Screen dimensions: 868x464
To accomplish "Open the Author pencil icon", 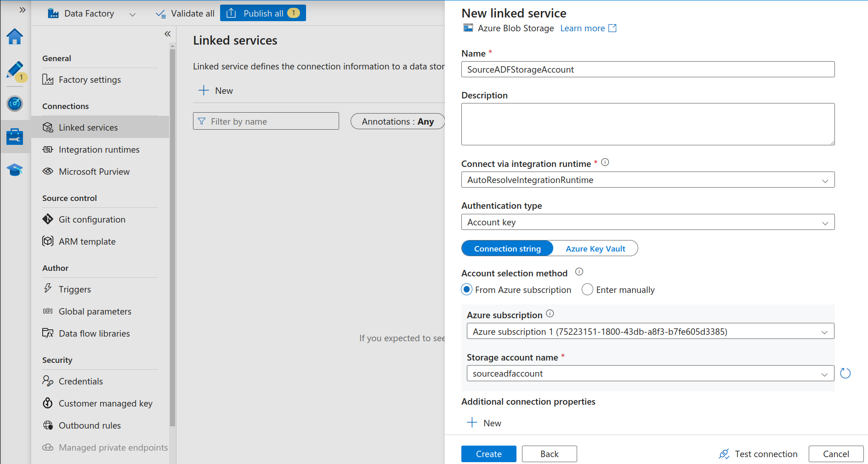I will coord(15,70).
